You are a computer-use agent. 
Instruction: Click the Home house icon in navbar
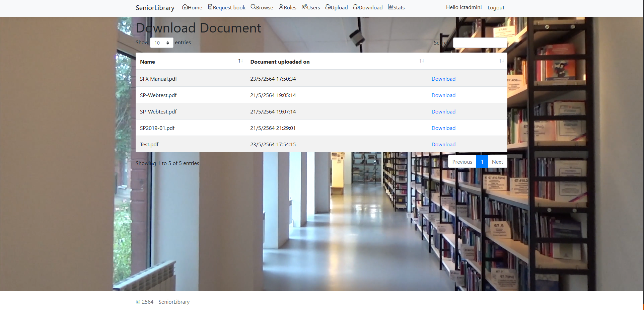point(185,7)
